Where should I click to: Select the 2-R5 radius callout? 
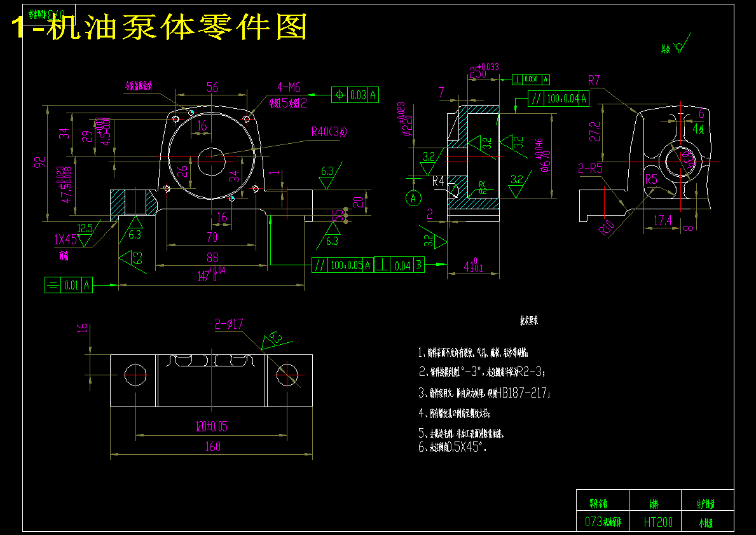(x=591, y=169)
